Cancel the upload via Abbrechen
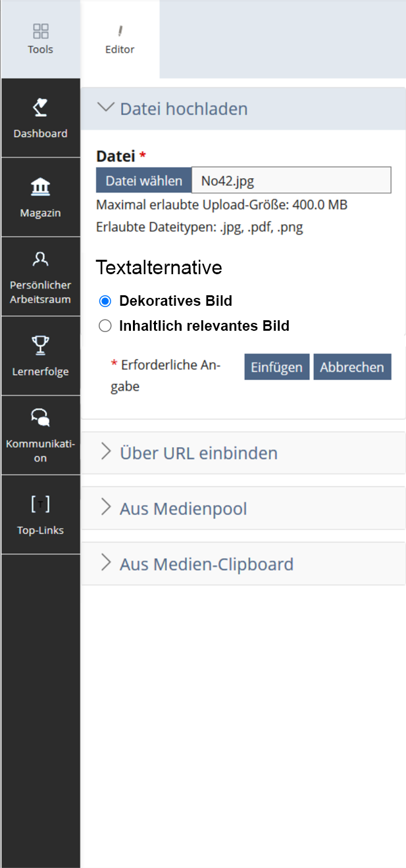The height and width of the screenshot is (868, 406). pos(352,366)
